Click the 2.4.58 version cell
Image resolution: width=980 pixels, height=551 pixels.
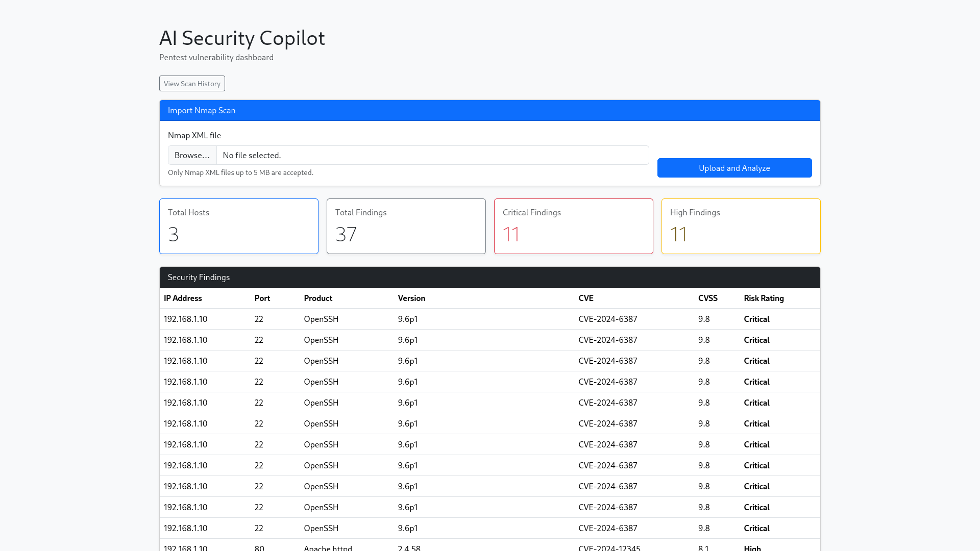[x=409, y=547]
